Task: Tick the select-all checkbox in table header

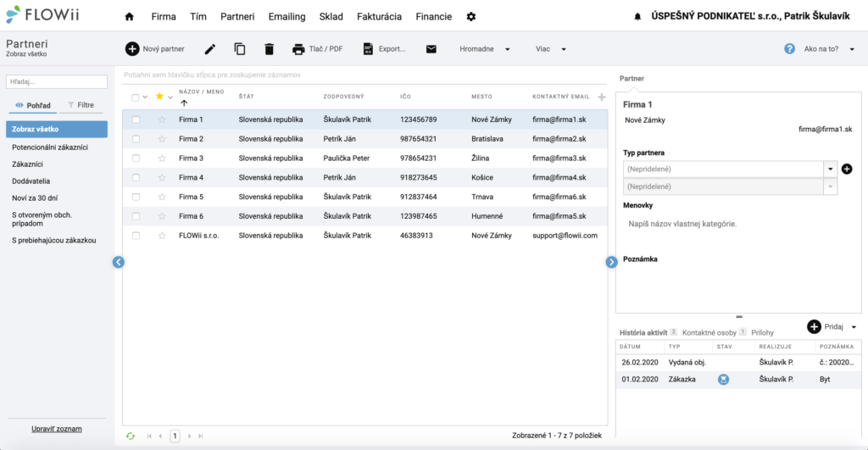Action: (135, 97)
